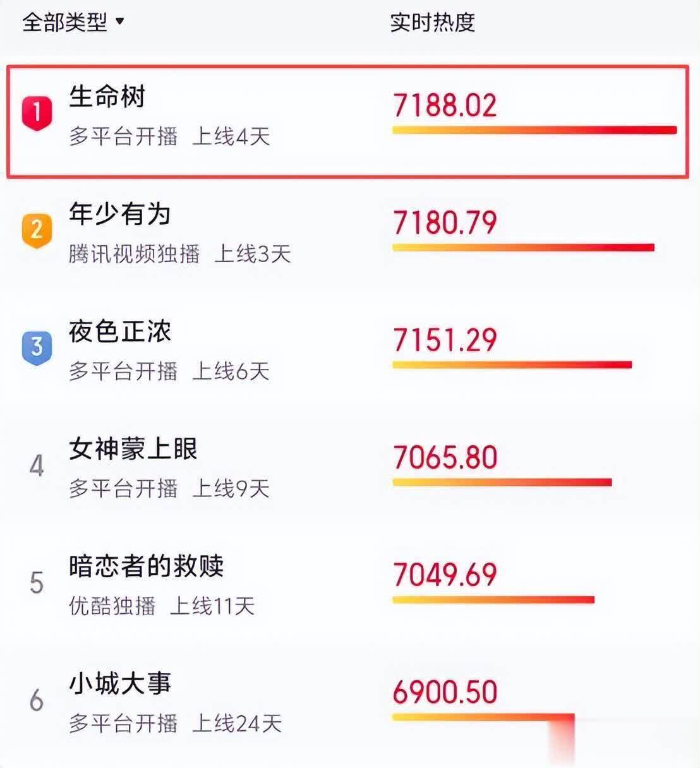Open the show 女神蒙上眼

[x=133, y=450]
